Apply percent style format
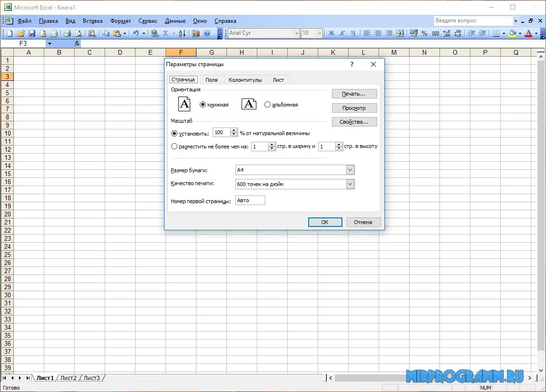Image resolution: width=546 pixels, height=392 pixels. (424, 33)
